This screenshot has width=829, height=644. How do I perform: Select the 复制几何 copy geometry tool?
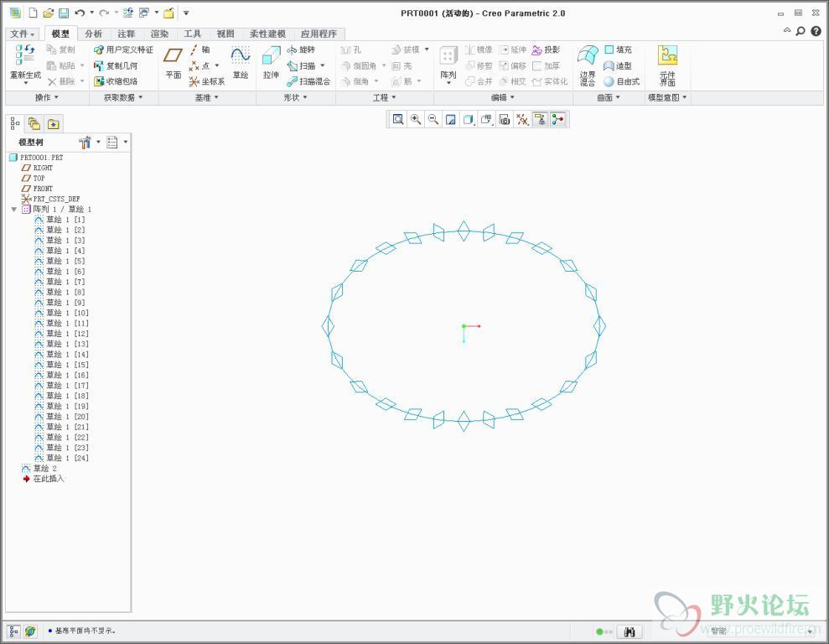[116, 65]
